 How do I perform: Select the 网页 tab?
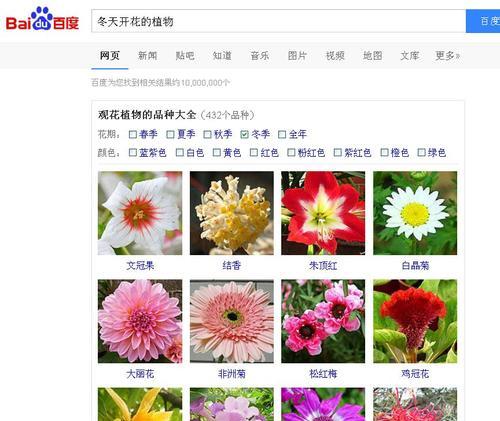(110, 56)
